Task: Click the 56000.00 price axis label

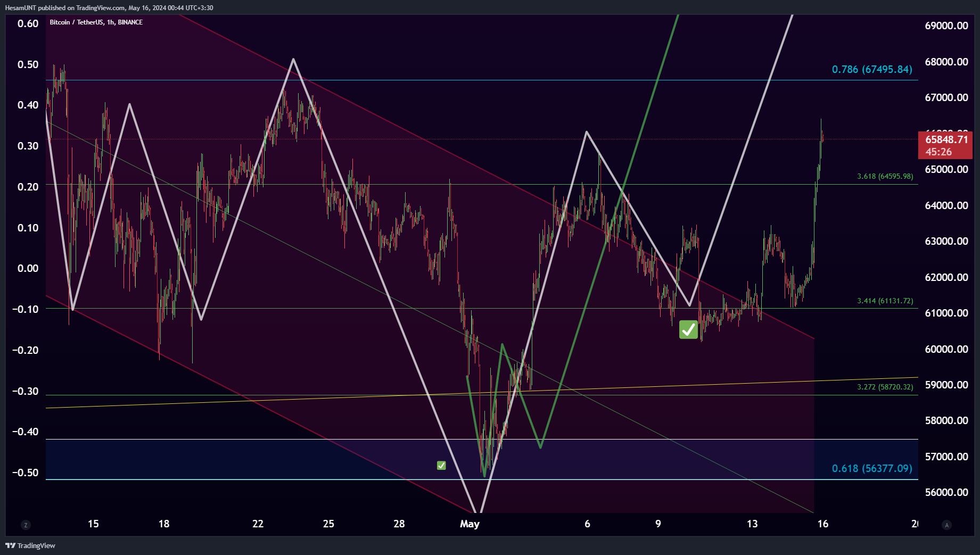Action: [x=946, y=492]
